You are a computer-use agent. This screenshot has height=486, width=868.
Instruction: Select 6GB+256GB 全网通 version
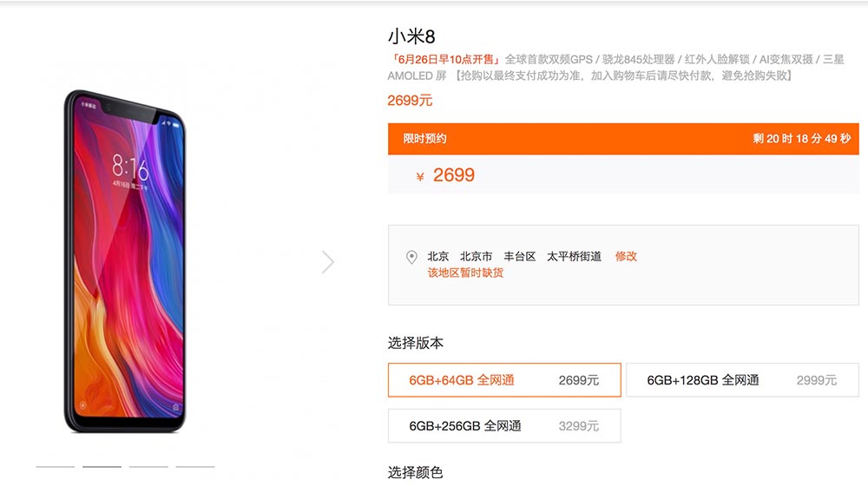click(504, 425)
